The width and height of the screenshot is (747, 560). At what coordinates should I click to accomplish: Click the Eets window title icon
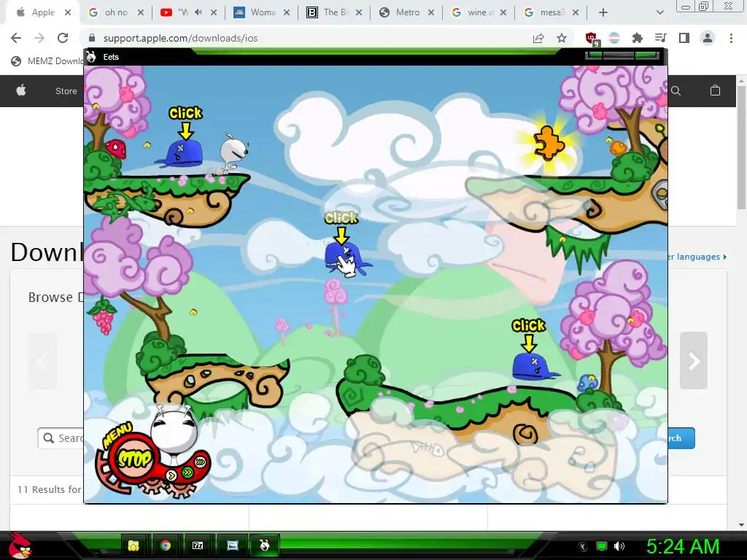91,57
